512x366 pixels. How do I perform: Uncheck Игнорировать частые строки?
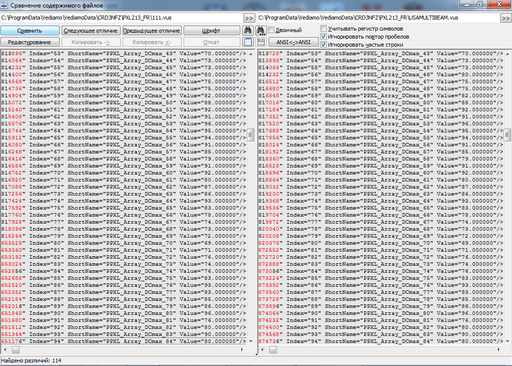coord(323,44)
